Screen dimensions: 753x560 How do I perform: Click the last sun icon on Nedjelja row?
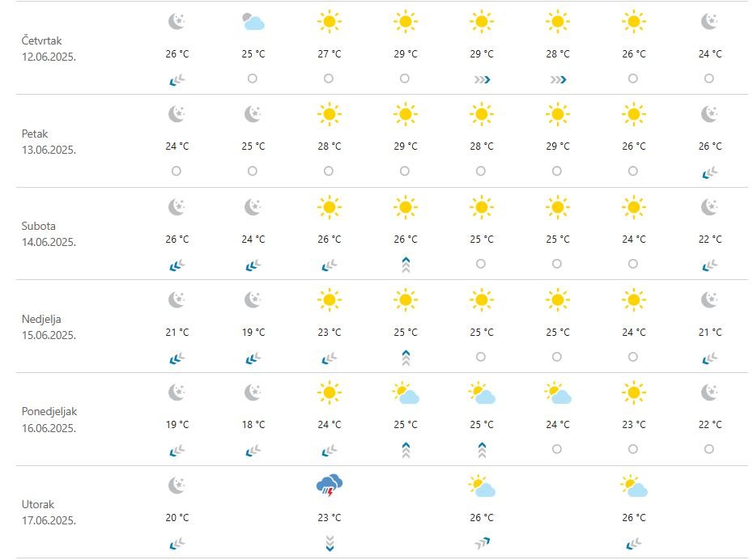633,300
